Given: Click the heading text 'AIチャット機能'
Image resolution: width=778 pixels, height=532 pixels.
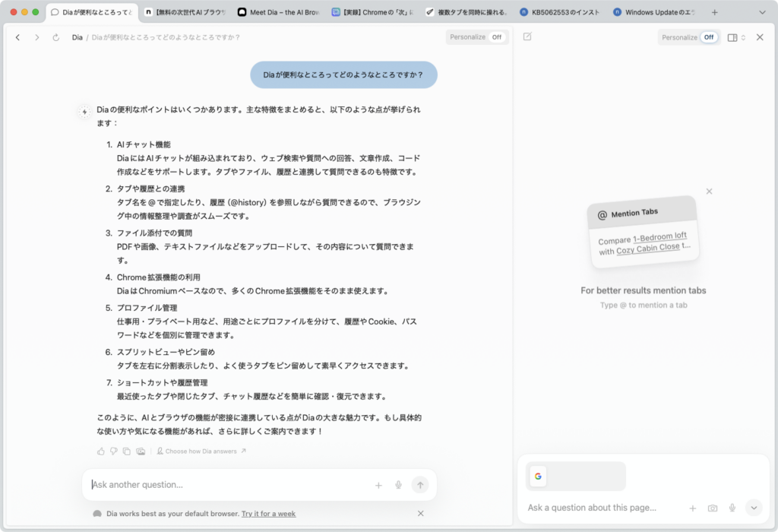Looking at the screenshot, I should 144,144.
